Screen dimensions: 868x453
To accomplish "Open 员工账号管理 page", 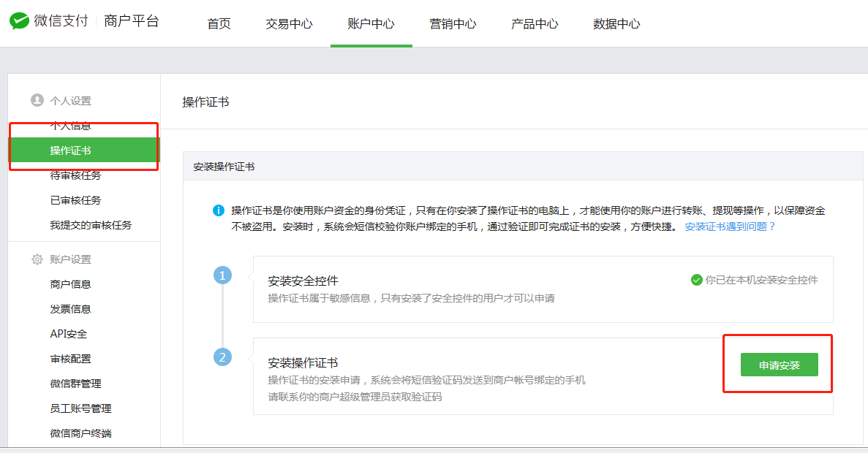I will coord(80,408).
